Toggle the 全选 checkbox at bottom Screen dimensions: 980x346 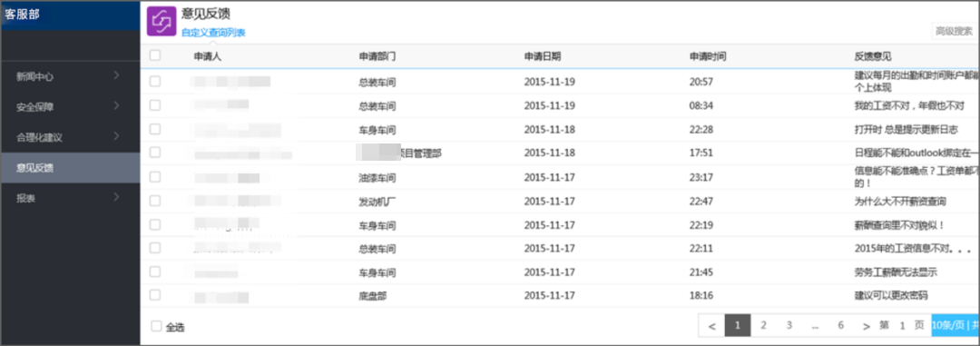(x=156, y=326)
